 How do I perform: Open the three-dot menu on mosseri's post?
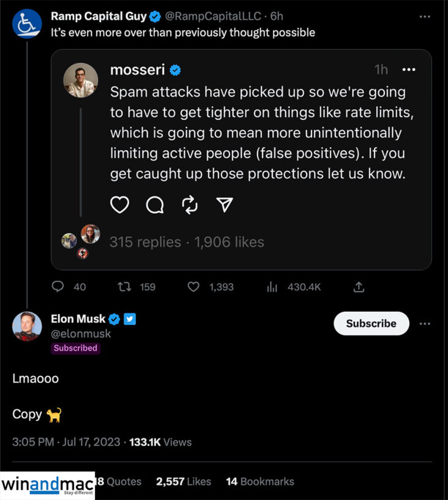click(408, 70)
